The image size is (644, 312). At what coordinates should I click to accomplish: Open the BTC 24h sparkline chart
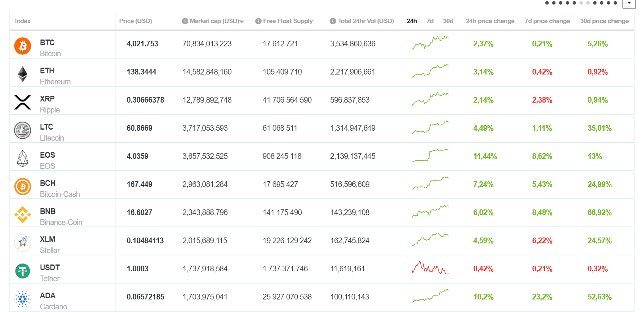(430, 43)
